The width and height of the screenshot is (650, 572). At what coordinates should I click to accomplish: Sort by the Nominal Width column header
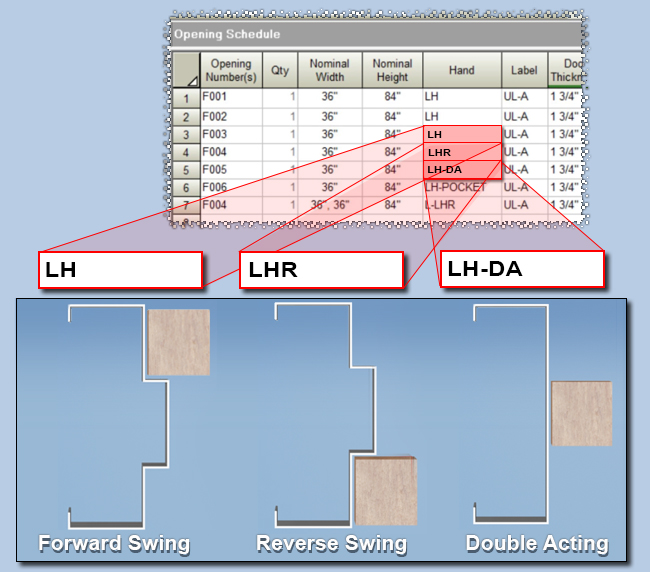click(329, 70)
